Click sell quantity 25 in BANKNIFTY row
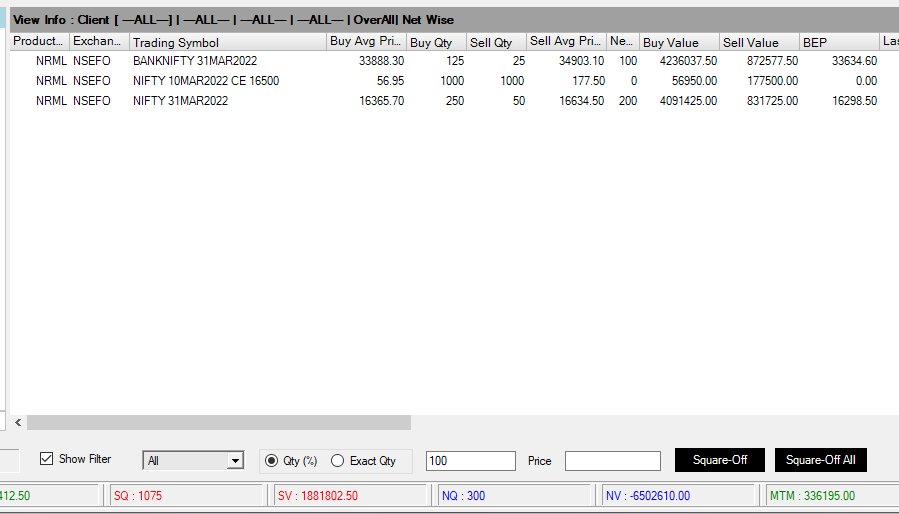 [x=518, y=61]
